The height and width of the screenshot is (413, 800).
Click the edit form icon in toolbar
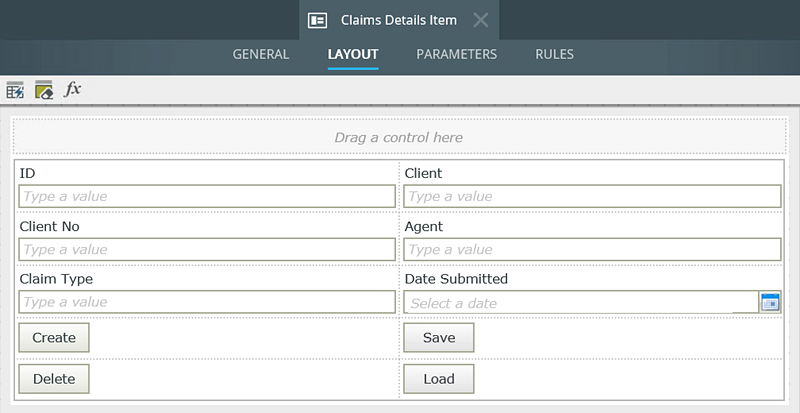tap(44, 90)
